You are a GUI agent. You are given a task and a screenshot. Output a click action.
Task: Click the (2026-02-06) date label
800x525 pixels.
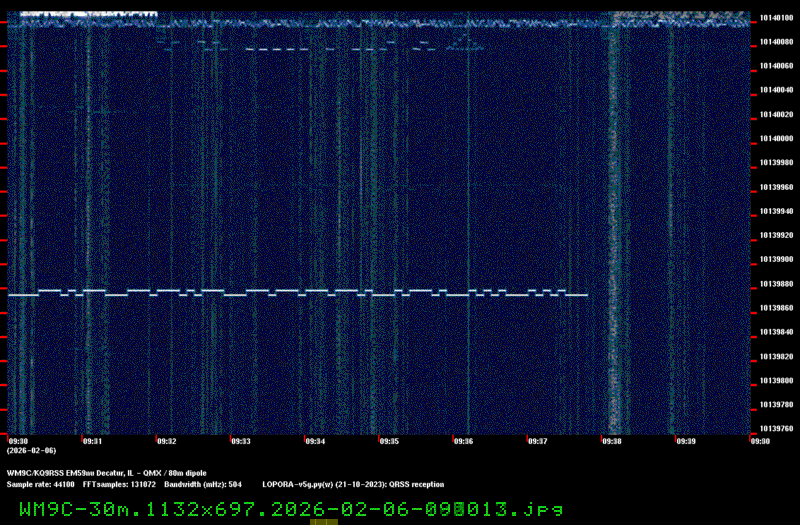pyautogui.click(x=30, y=451)
